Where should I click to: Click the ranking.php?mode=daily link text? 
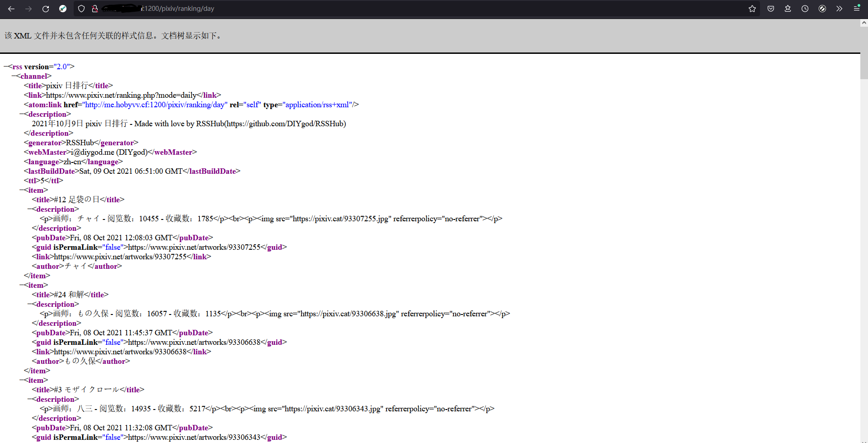pyautogui.click(x=121, y=95)
